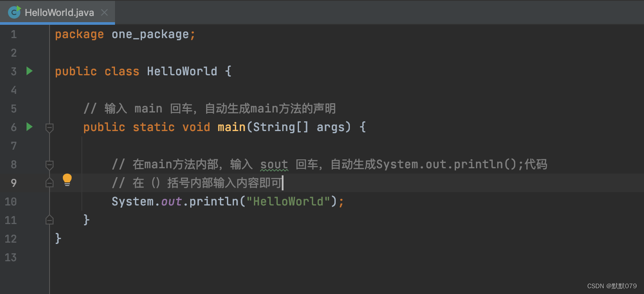
Task: Run the HelloWorld class via gutter run icon
Action: pyautogui.click(x=29, y=71)
